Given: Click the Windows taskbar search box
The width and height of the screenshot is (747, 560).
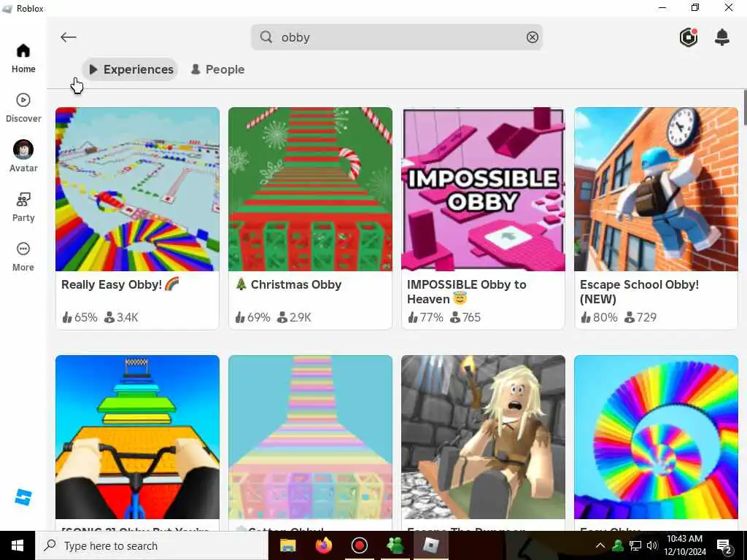Looking at the screenshot, I should pos(152,545).
